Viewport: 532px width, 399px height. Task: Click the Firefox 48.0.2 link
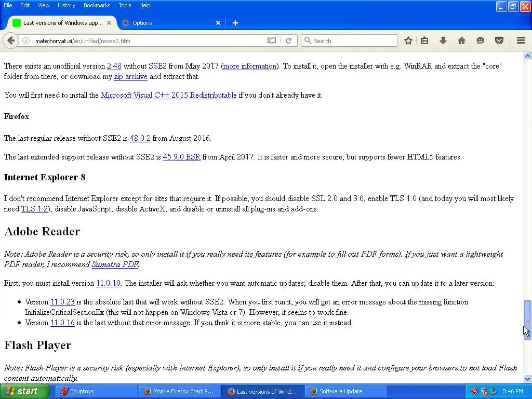tap(140, 138)
